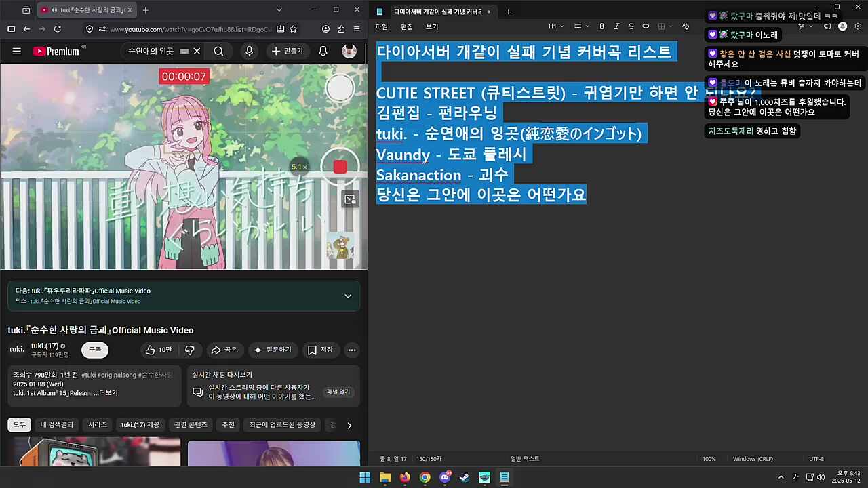Open Steam from the taskbar
The height and width of the screenshot is (488, 868).
pos(465,477)
